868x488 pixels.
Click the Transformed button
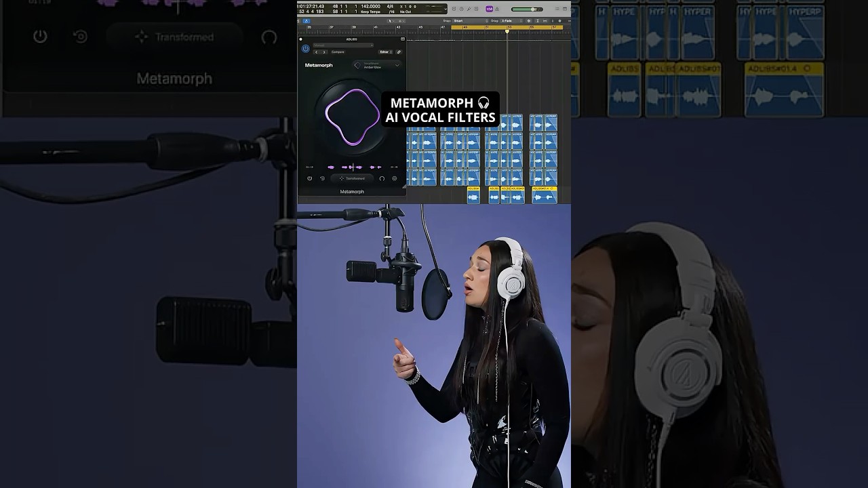(352, 178)
